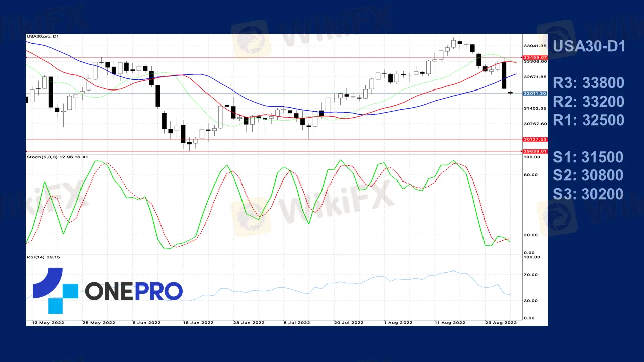Click the current price tag 32011.30

tap(534, 94)
